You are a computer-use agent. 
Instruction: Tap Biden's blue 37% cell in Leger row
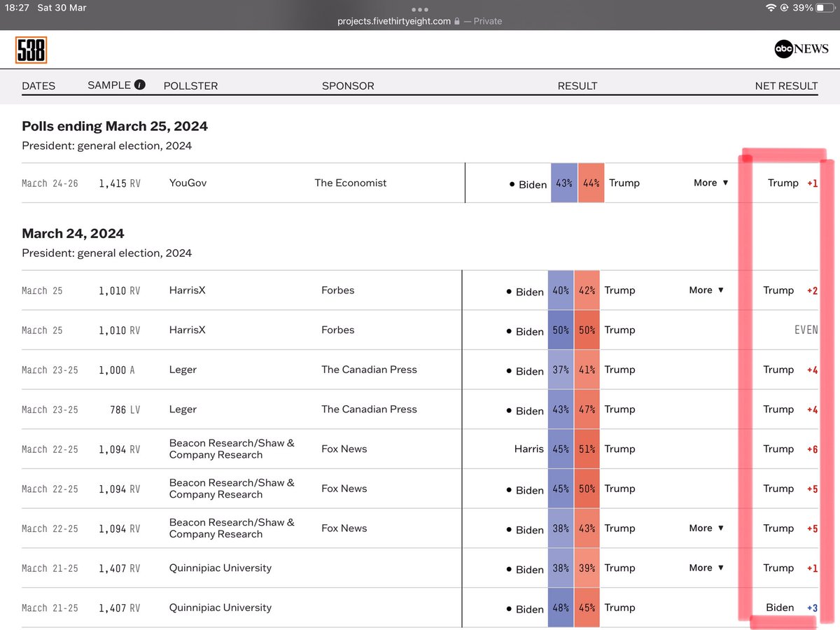[x=561, y=370]
